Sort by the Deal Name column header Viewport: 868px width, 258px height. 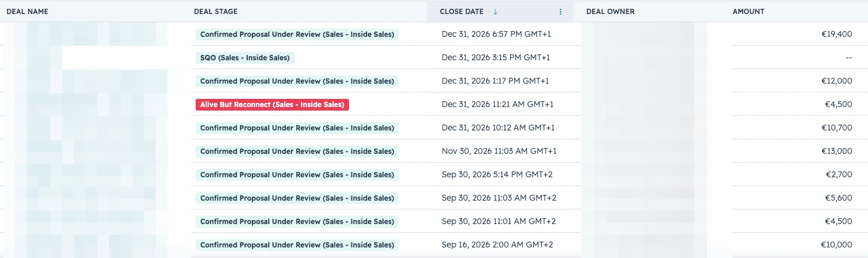coord(28,12)
